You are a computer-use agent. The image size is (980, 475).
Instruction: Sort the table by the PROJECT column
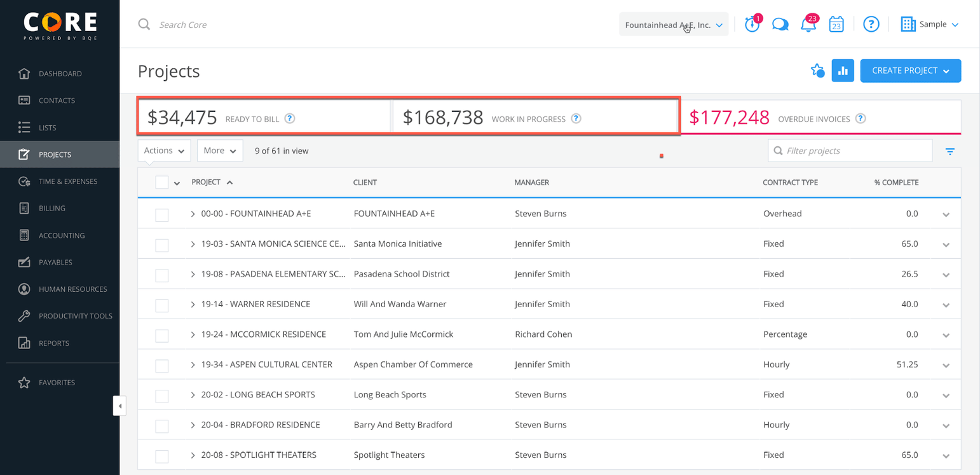tap(212, 182)
